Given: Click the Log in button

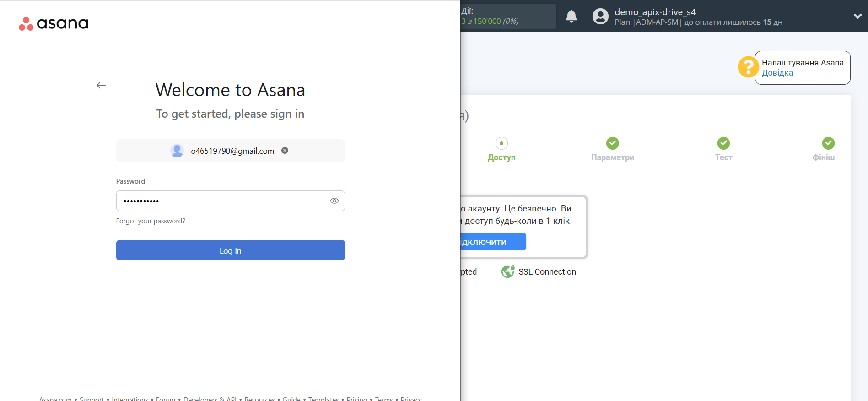Looking at the screenshot, I should tap(230, 250).
